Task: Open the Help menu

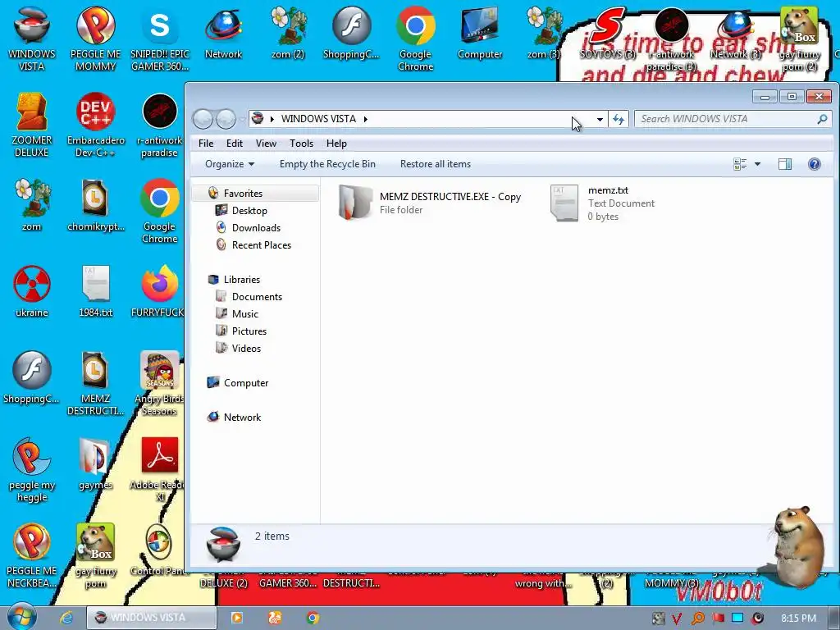Action: point(336,143)
